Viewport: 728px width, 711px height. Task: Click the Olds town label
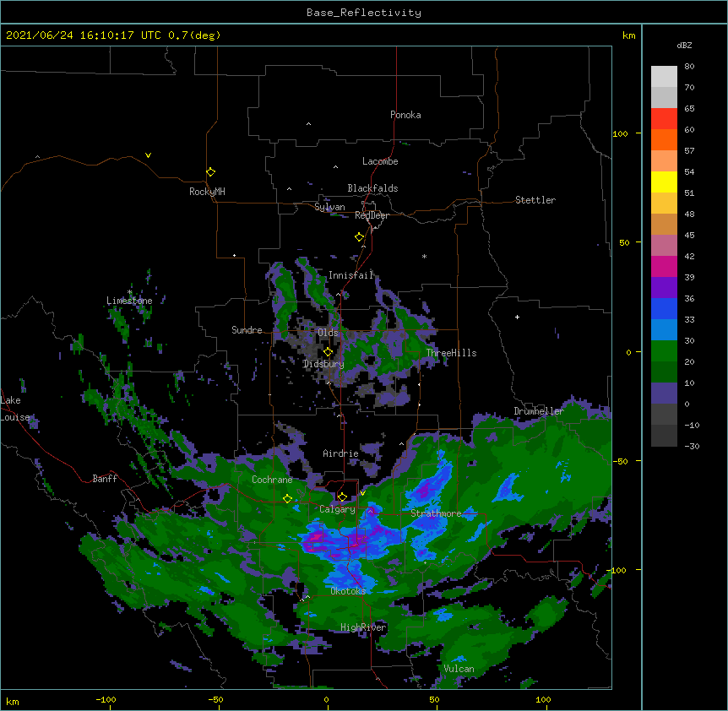point(328,333)
